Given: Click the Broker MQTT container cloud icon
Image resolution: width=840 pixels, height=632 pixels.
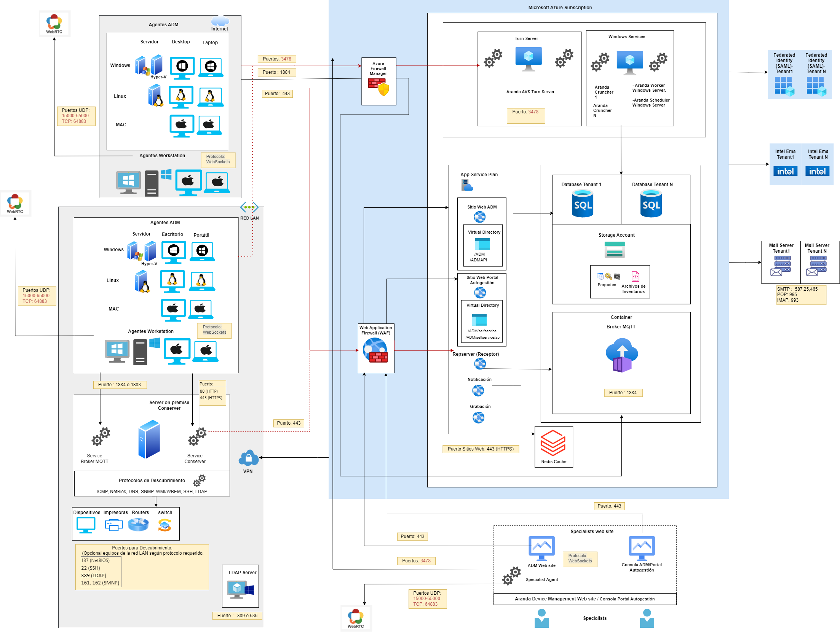Looking at the screenshot, I should pos(622,356).
